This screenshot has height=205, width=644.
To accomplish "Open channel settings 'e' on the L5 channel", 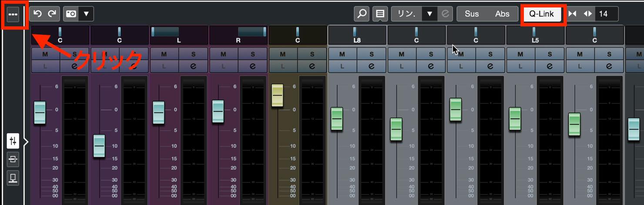I will pos(550,66).
